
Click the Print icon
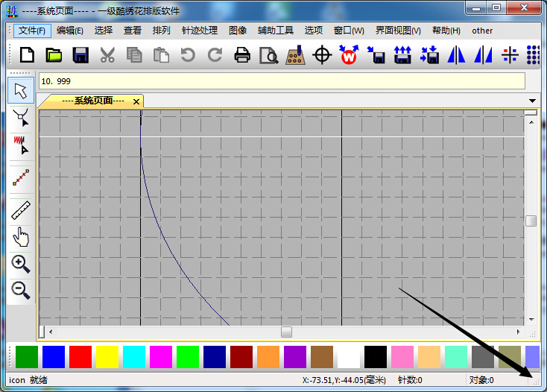pos(242,54)
